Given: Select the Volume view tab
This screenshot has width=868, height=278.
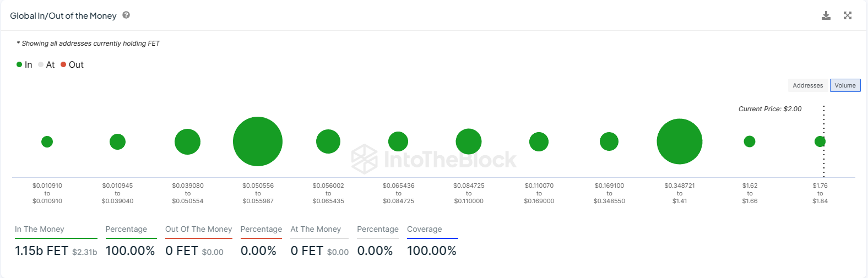Looking at the screenshot, I should [845, 85].
